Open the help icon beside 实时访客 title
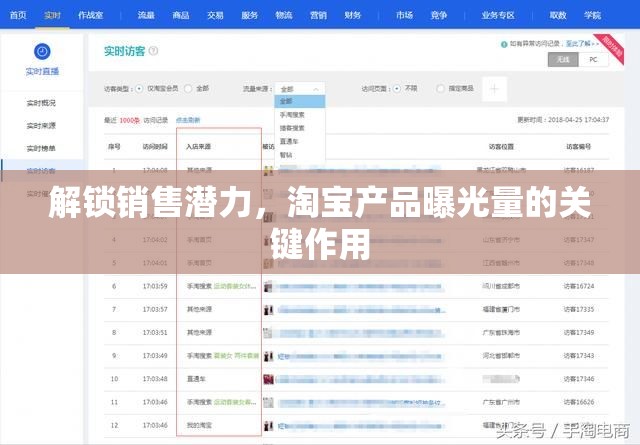Viewport: 640px width, 445px height. 153,51
